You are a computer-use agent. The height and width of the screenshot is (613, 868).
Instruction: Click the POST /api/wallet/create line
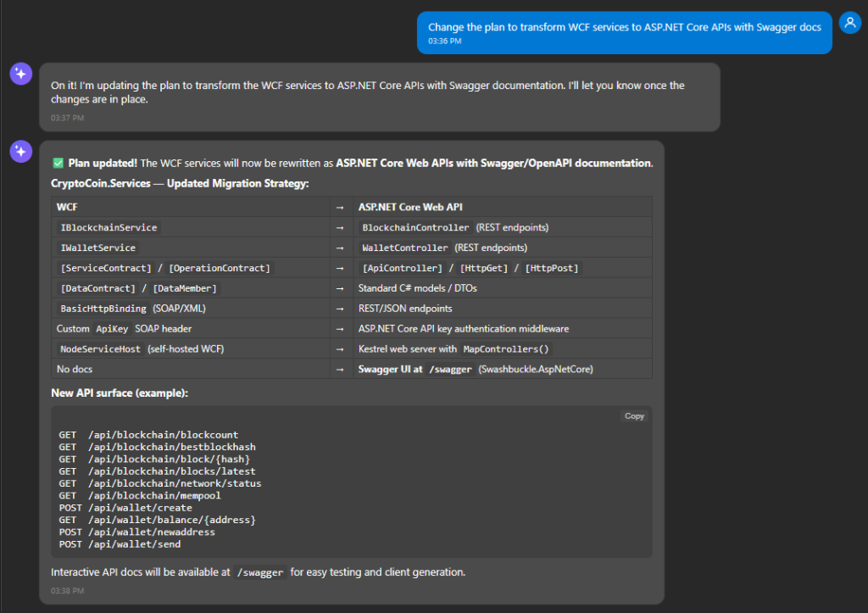tap(125, 508)
